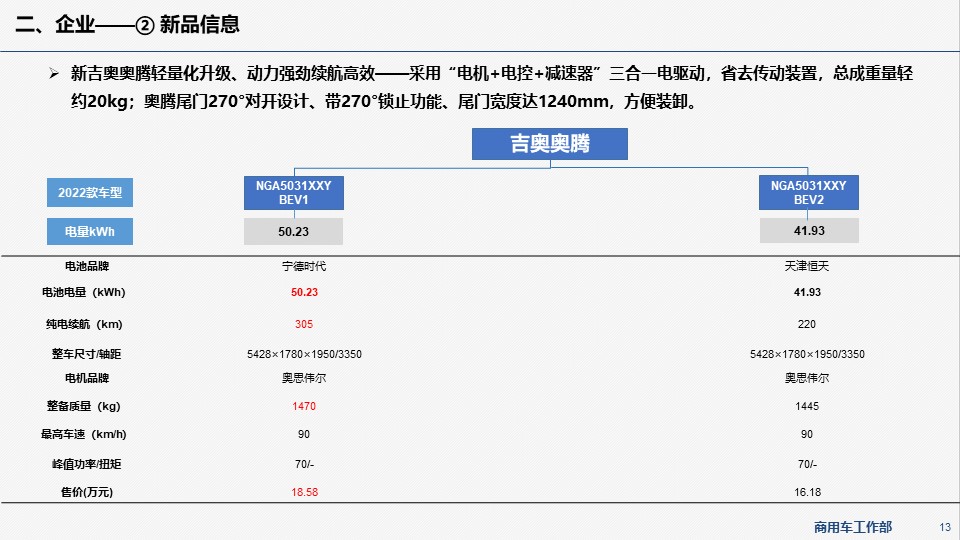Click the 宁德时代 battery brand cell
The image size is (960, 540).
(x=304, y=266)
